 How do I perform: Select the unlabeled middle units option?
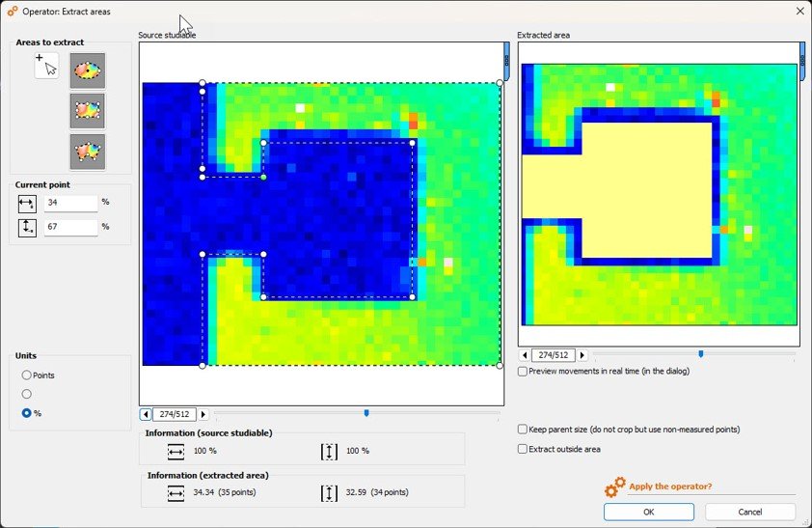click(x=26, y=394)
